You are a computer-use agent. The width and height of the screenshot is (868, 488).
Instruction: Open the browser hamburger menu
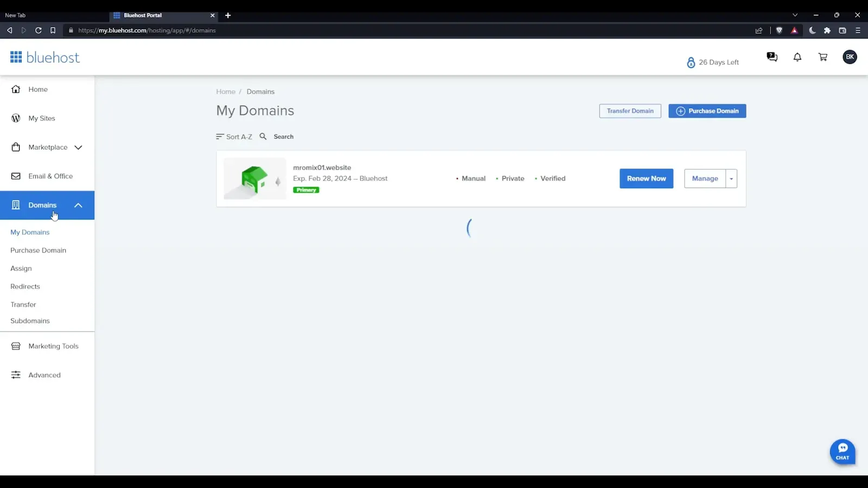[x=858, y=30]
